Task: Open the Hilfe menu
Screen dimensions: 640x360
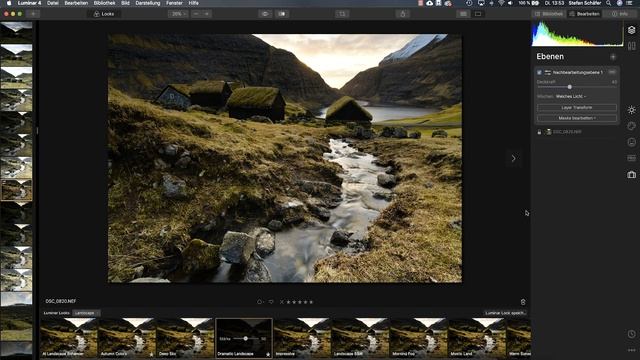Action: pos(193,3)
